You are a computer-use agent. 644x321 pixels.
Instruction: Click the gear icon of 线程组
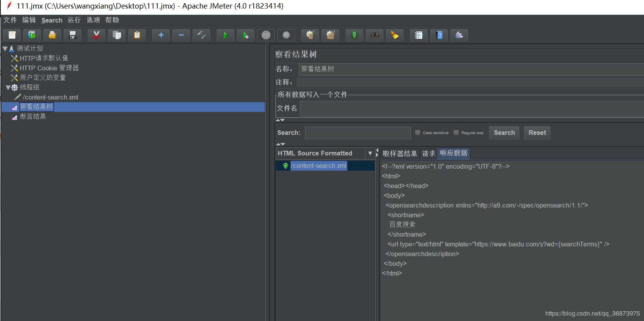14,87
